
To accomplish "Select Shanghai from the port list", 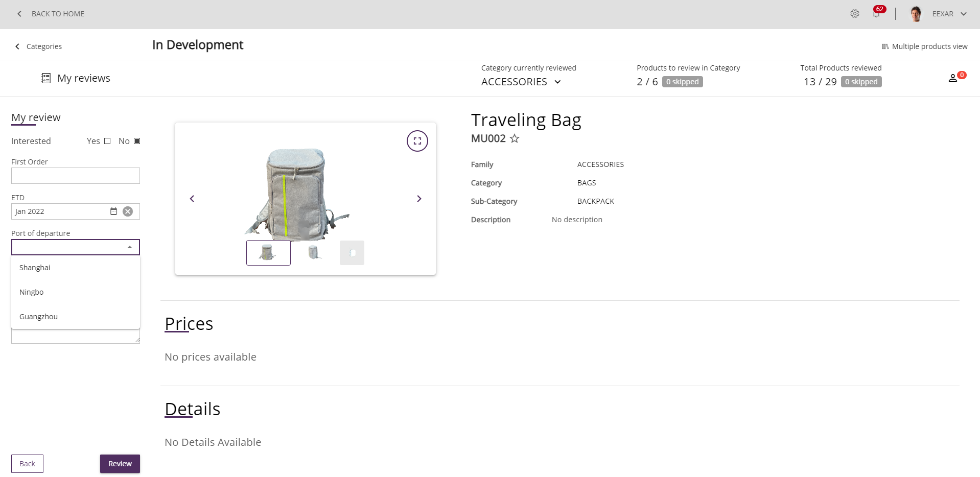I will pos(35,268).
